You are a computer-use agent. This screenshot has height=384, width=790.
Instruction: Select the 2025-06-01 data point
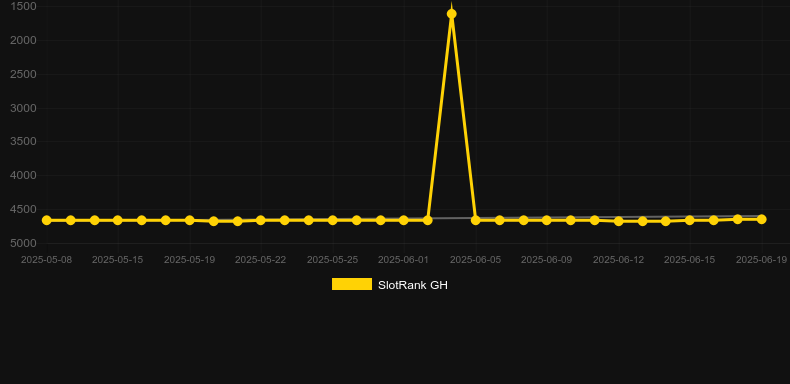[x=404, y=220]
